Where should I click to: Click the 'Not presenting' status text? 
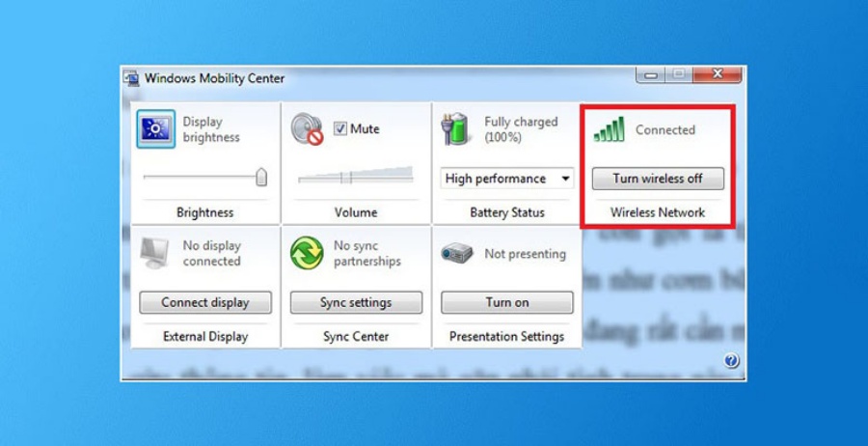coord(526,254)
